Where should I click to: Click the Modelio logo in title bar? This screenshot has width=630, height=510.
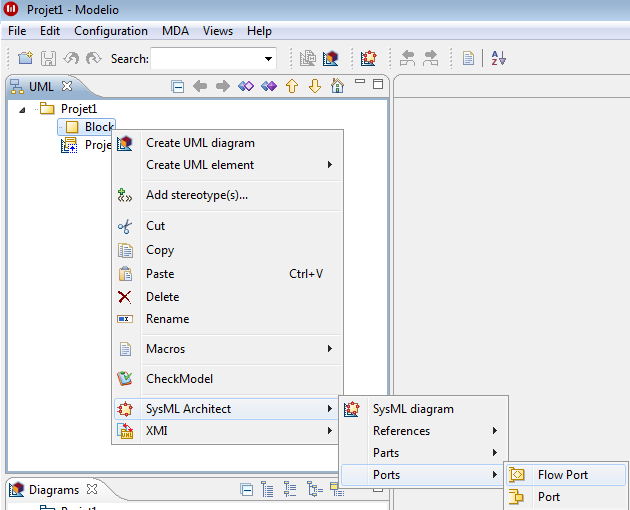click(11, 9)
